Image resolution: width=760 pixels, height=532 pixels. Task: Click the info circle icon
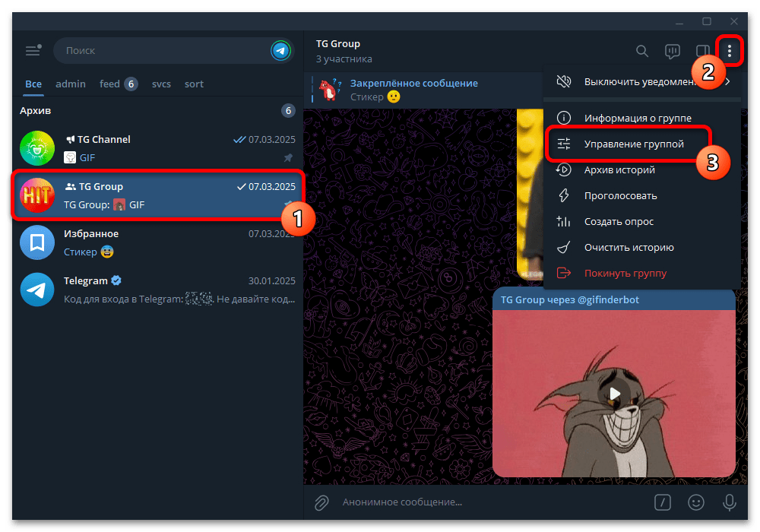coord(564,118)
